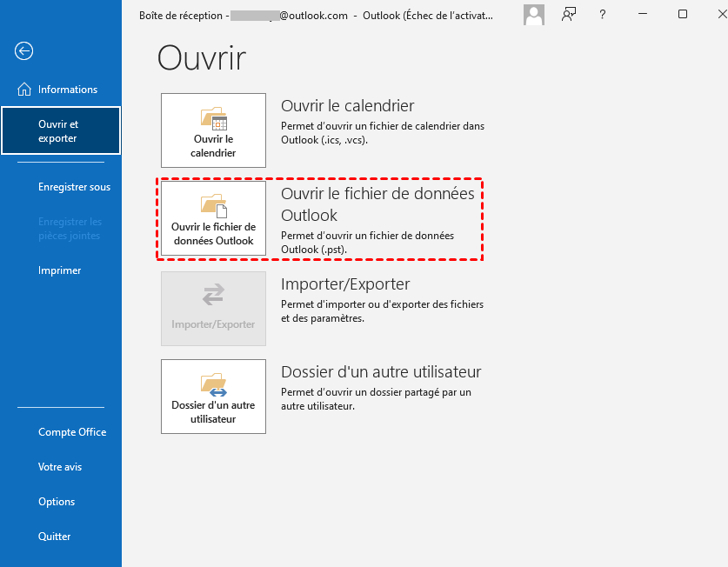Click the large 'Ouvrir' page title

point(202,58)
